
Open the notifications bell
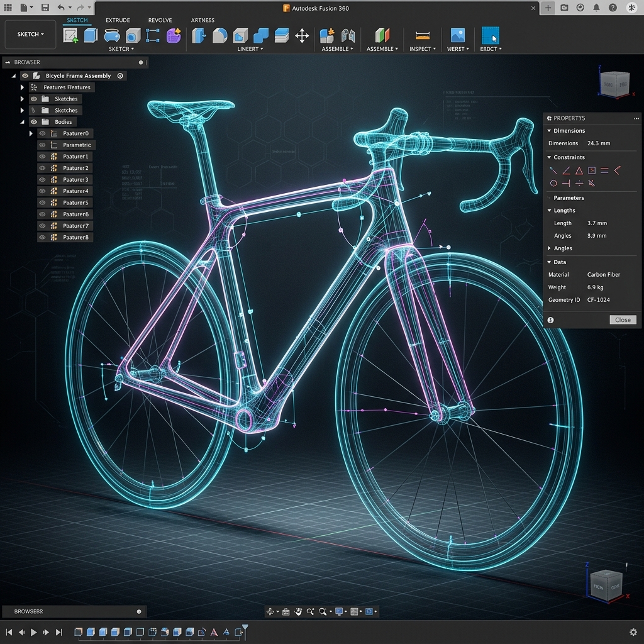click(x=596, y=8)
